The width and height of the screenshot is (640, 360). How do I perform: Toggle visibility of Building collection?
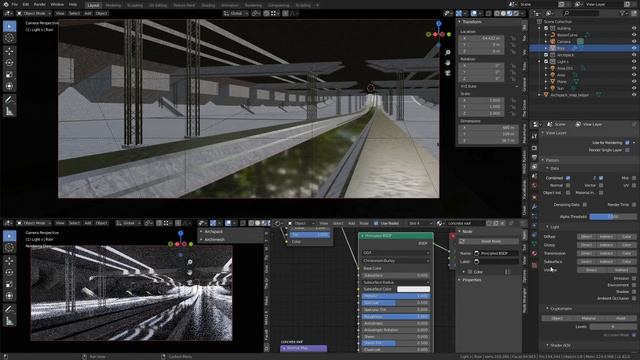point(634,28)
